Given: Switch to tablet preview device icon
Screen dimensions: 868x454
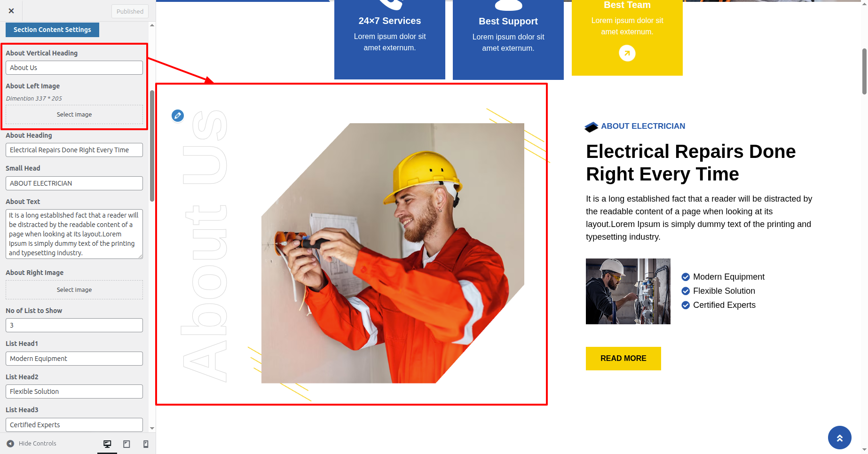Looking at the screenshot, I should pyautogui.click(x=126, y=444).
